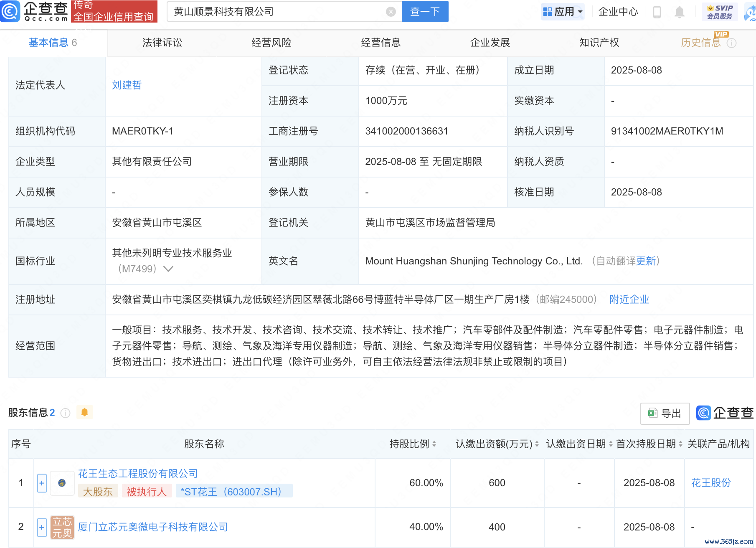Click info icon next to 股东信息
Viewport: 756px width, 548px height.
coord(65,413)
